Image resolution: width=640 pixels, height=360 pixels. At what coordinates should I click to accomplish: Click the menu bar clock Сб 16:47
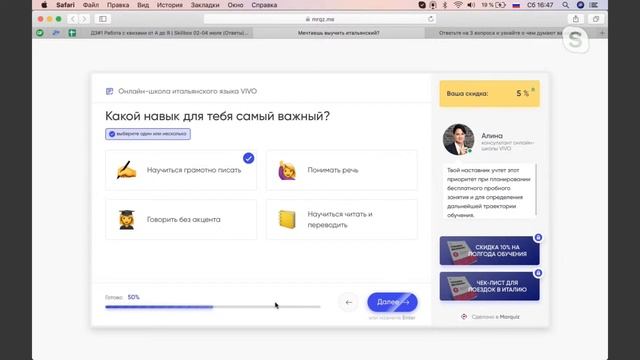(540, 5)
